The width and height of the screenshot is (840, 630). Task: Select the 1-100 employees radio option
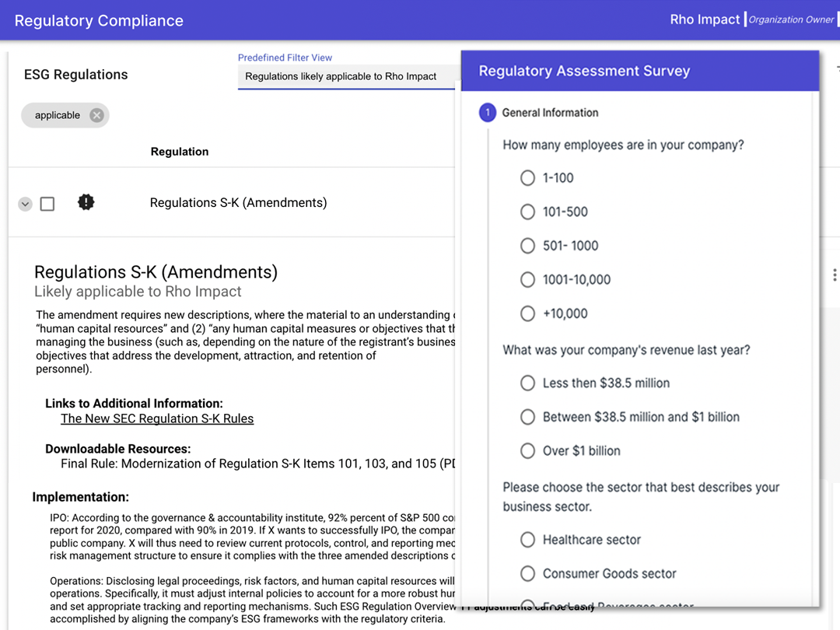pyautogui.click(x=527, y=178)
